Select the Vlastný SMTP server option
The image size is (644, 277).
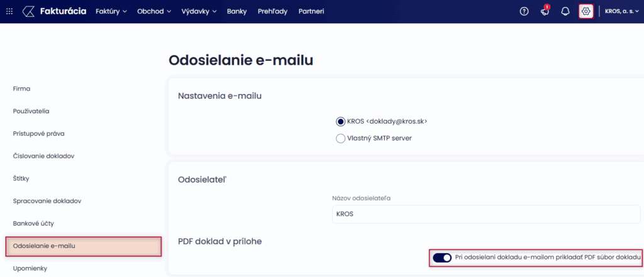[x=341, y=138]
